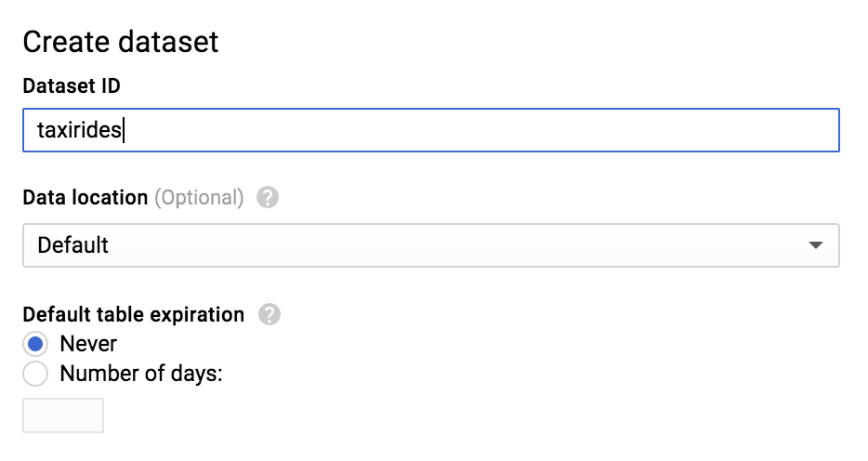Screen dimensions: 868x461
Task: Click the "taxirides" text in Dataset ID
Action: click(79, 130)
